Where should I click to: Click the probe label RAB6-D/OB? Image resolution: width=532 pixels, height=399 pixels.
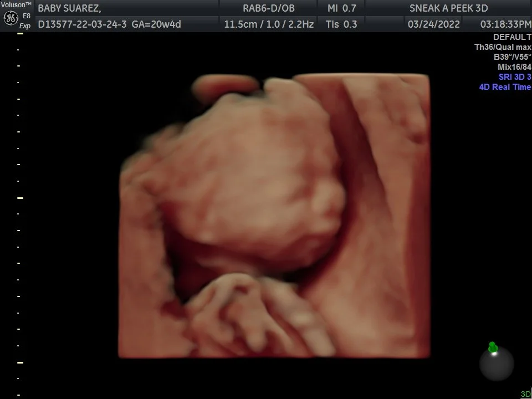pyautogui.click(x=269, y=8)
